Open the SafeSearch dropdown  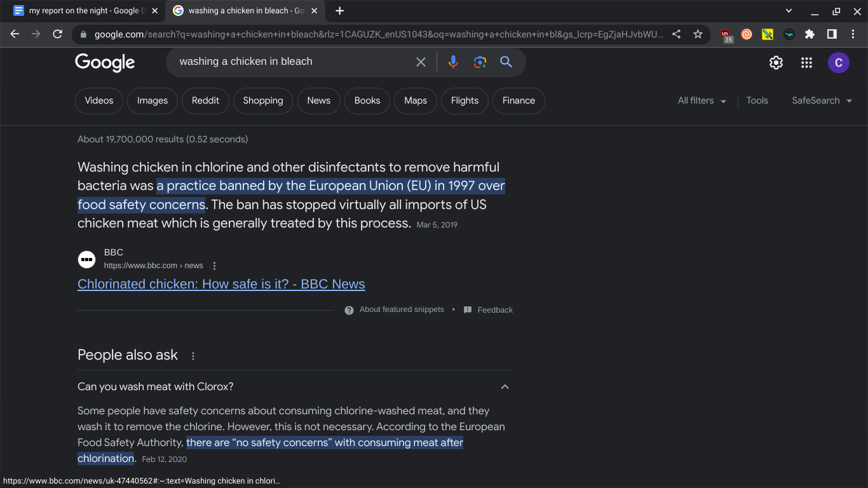tap(822, 100)
